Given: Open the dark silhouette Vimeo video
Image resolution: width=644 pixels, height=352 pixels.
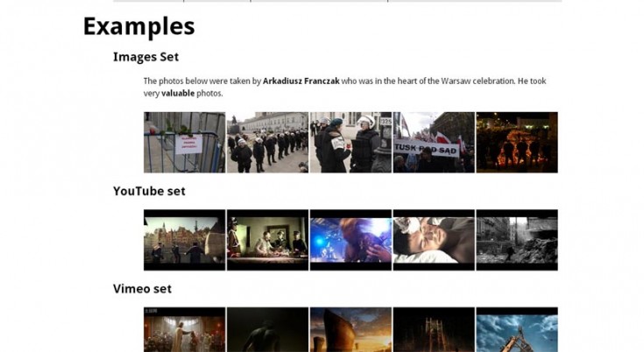Looking at the screenshot, I should tap(267, 329).
